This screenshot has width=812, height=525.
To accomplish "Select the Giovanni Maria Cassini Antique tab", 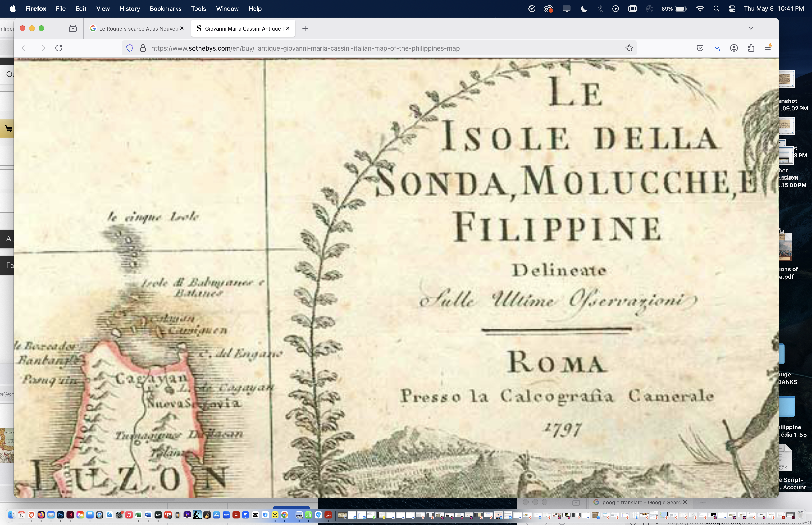I will (x=243, y=29).
